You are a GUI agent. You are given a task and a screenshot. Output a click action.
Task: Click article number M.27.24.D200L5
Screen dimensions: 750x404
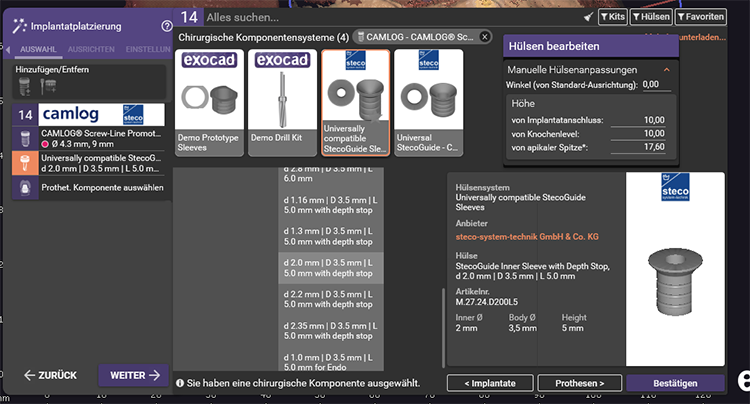(x=486, y=302)
